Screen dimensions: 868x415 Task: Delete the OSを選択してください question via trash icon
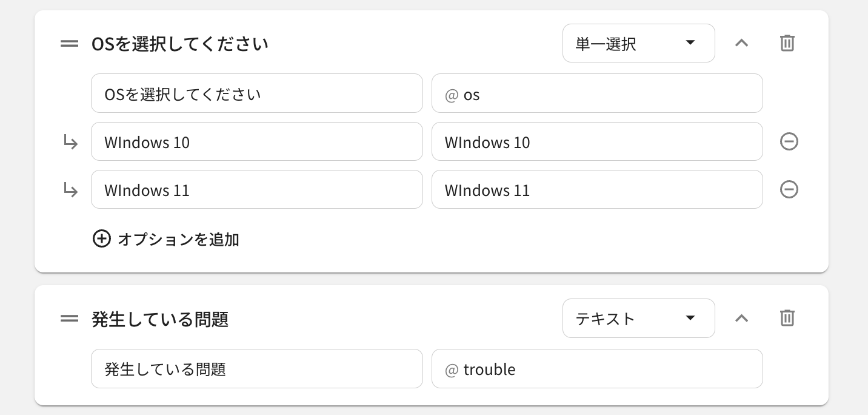[787, 43]
